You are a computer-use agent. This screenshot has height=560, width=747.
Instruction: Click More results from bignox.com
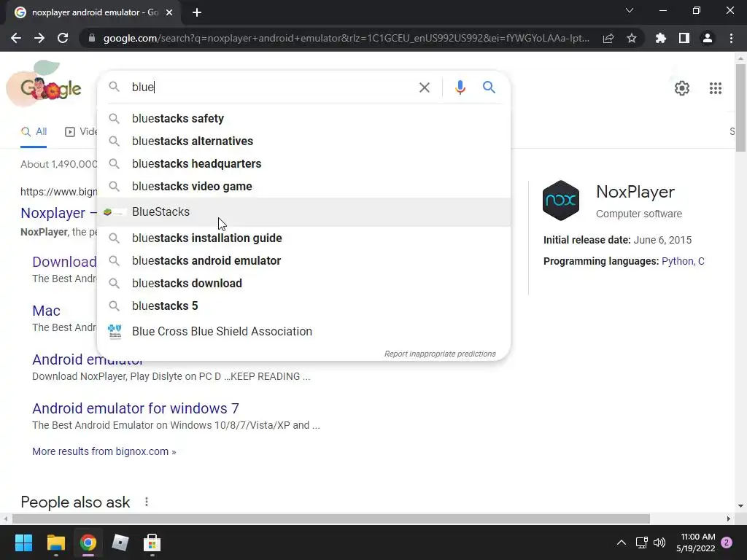tap(104, 451)
